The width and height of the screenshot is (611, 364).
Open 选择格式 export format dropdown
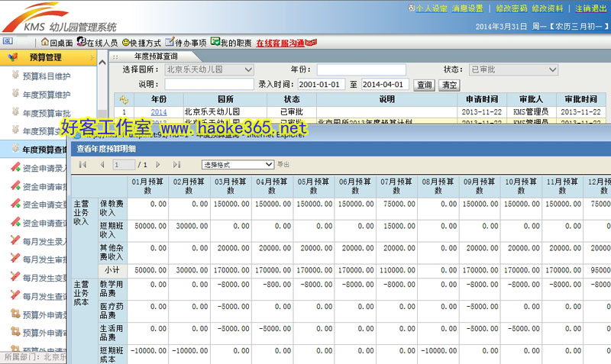tap(238, 165)
